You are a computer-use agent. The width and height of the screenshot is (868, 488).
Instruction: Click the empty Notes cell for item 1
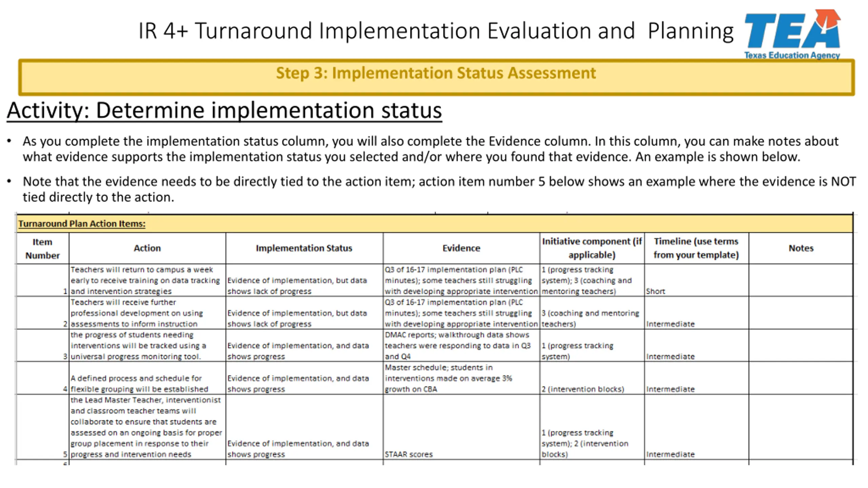pyautogui.click(x=801, y=280)
